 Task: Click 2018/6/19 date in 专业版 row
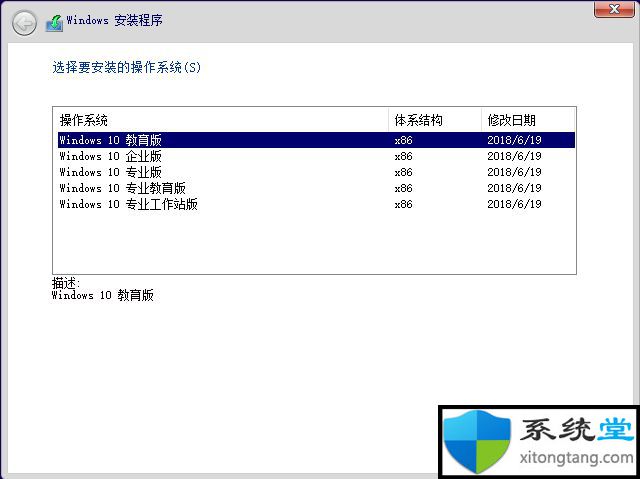click(514, 172)
